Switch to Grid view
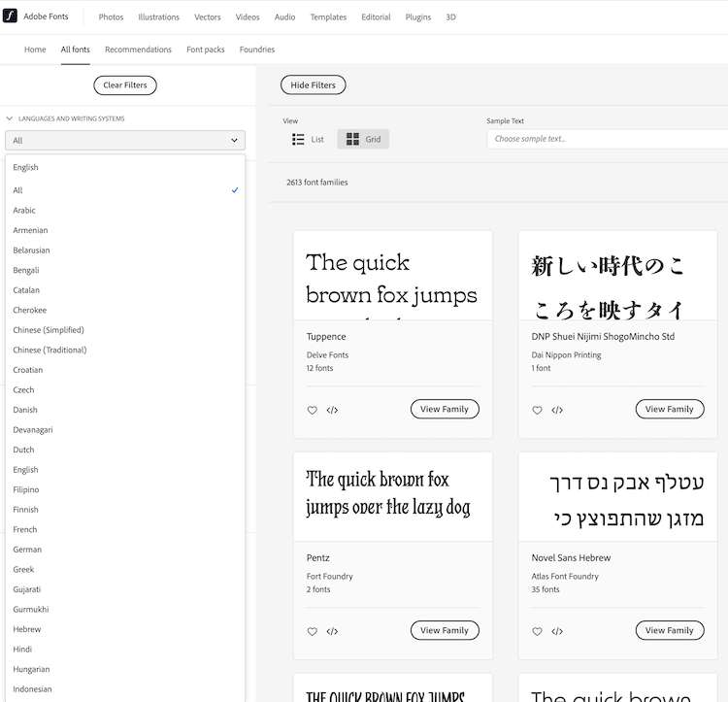Screen dimensions: 728x702 (363, 139)
